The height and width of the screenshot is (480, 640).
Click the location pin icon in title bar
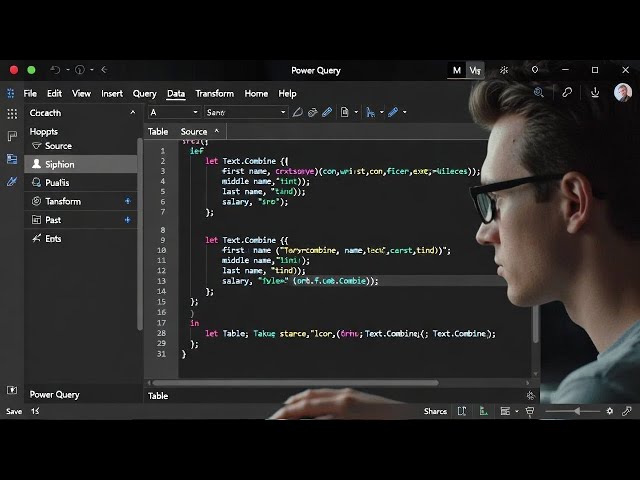535,70
